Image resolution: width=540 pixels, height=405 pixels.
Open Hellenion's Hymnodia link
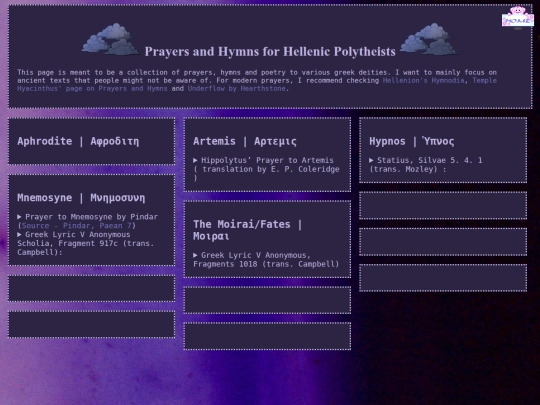coord(423,81)
